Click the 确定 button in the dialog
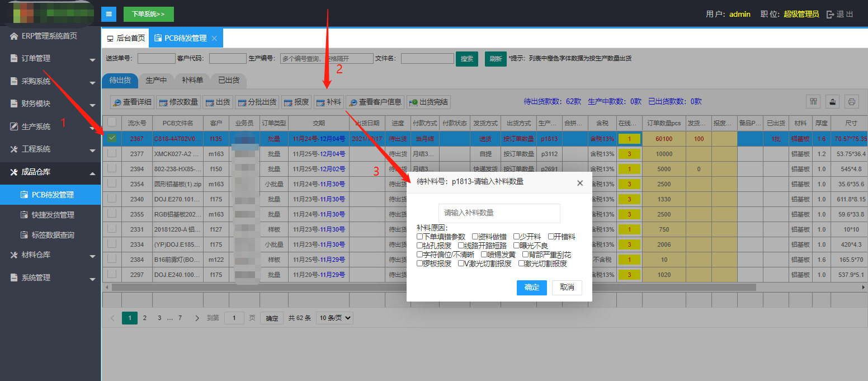Screen dimensions: 868x381 [531, 288]
